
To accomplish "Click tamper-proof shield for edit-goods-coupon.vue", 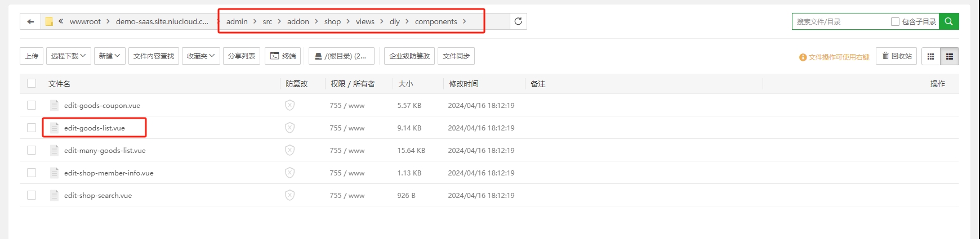I will click(x=289, y=105).
